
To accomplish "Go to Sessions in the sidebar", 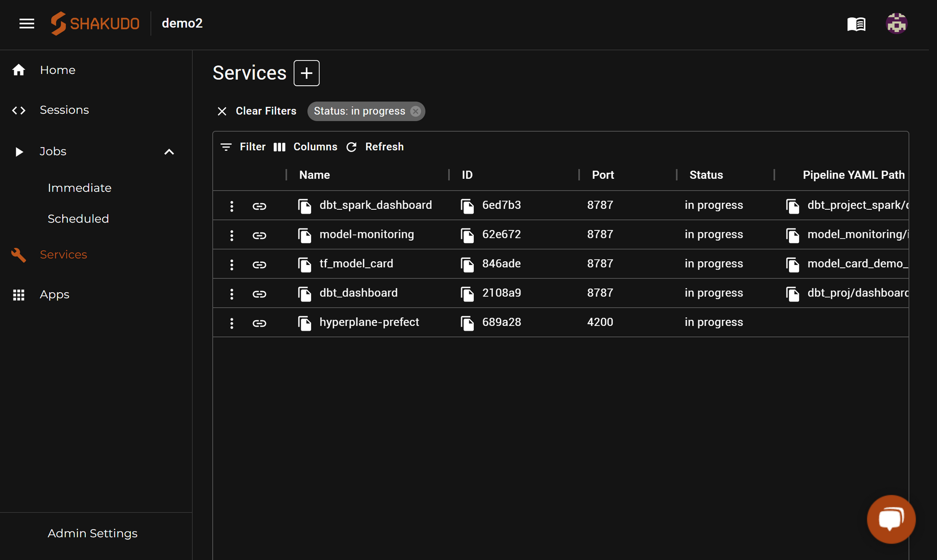I will (64, 110).
